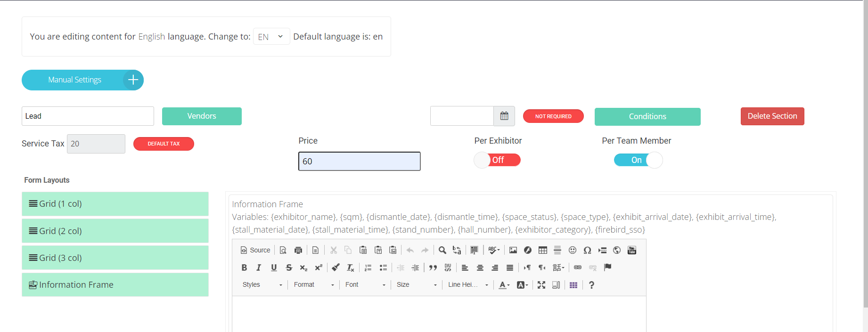Click into the Price input field

(x=359, y=162)
